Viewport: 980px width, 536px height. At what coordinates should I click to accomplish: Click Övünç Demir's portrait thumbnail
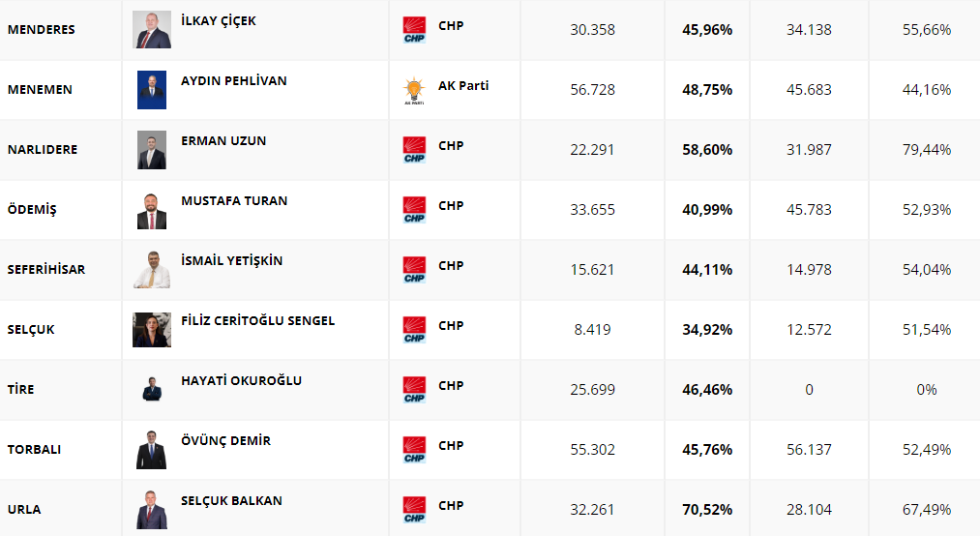tap(152, 450)
